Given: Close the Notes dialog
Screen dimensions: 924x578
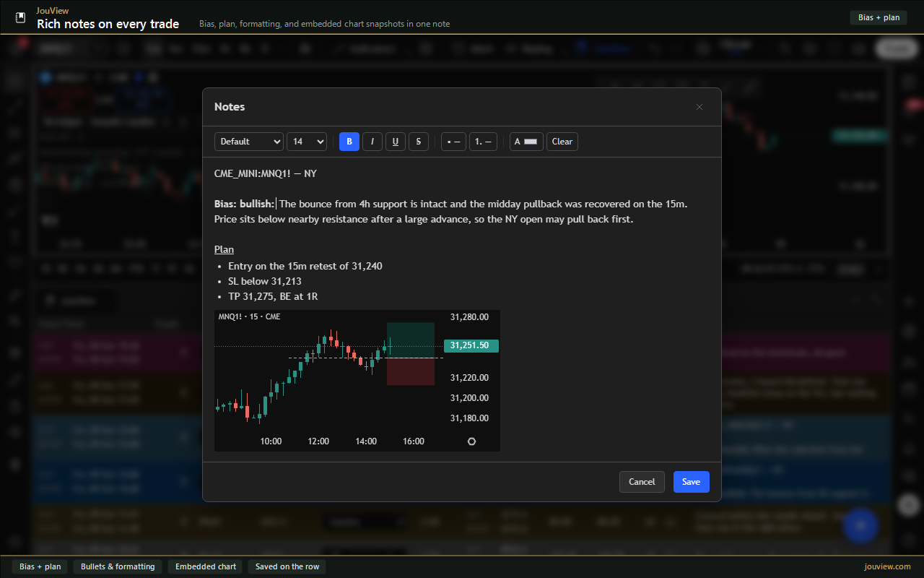Looking at the screenshot, I should click(699, 107).
